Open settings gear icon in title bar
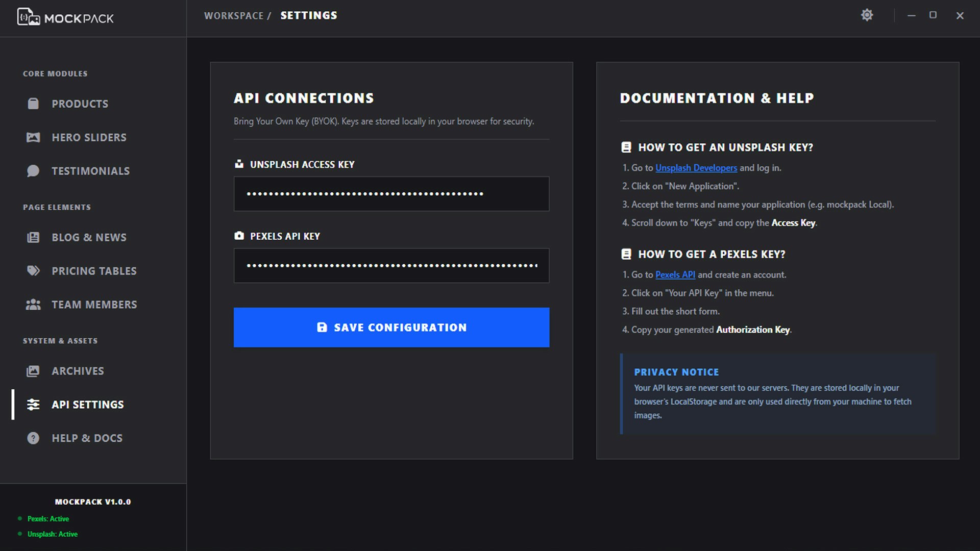The width and height of the screenshot is (980, 551). coord(867,15)
